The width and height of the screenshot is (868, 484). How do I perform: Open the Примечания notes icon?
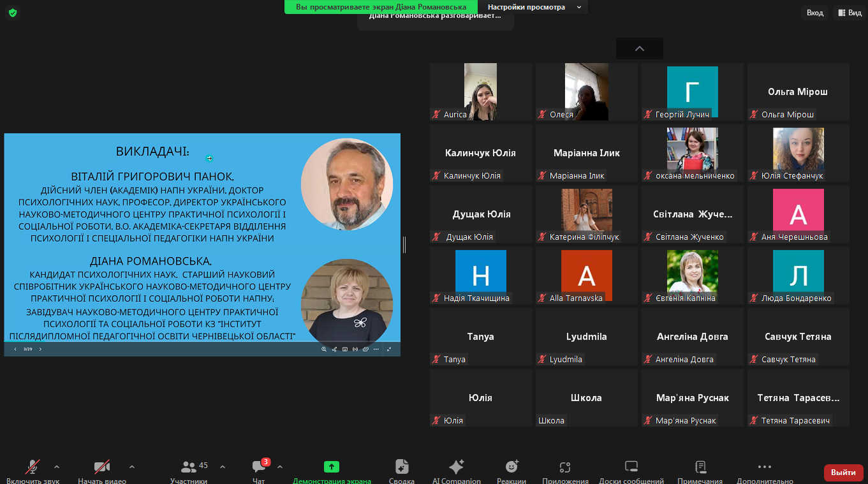point(700,467)
